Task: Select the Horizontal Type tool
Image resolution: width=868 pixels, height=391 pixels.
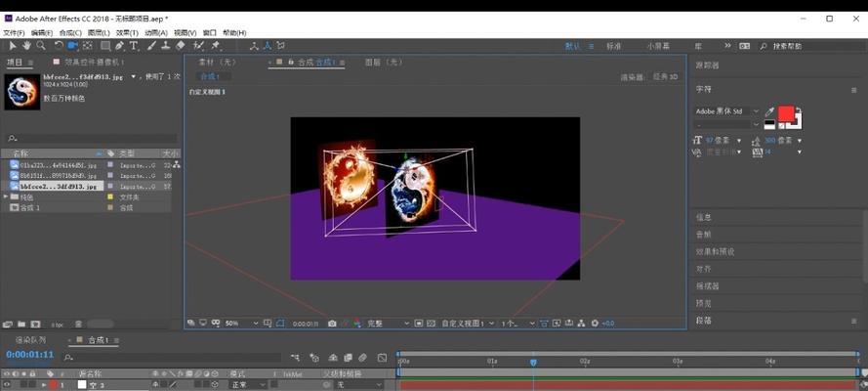Action: pyautogui.click(x=134, y=46)
